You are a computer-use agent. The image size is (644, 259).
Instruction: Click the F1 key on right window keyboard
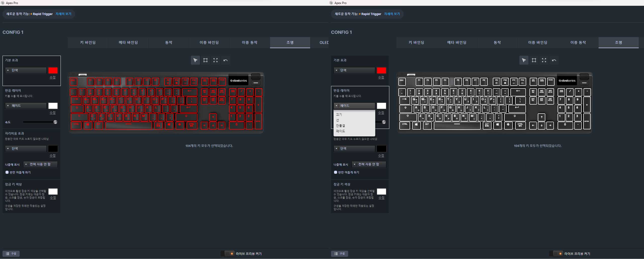point(419,81)
